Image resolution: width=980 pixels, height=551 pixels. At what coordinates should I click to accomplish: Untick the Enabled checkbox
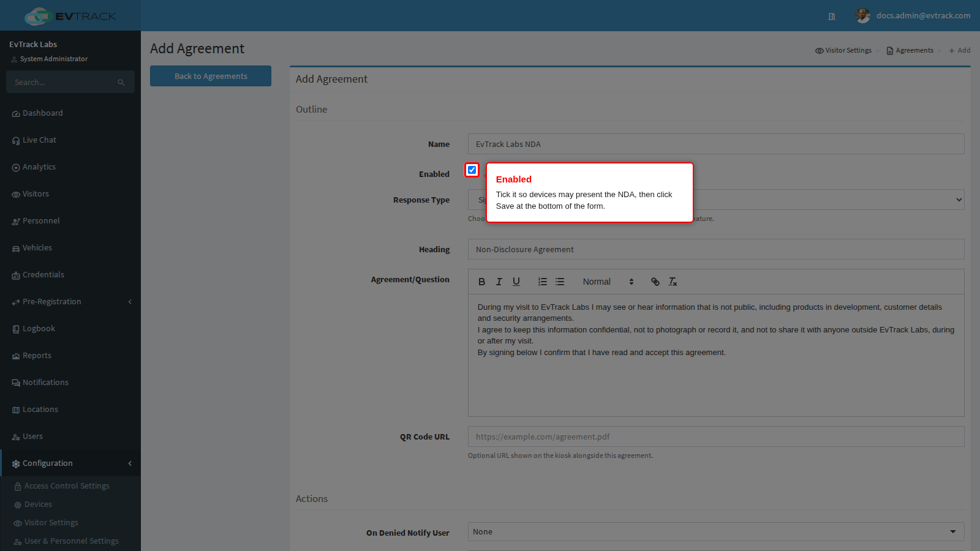[x=472, y=170]
